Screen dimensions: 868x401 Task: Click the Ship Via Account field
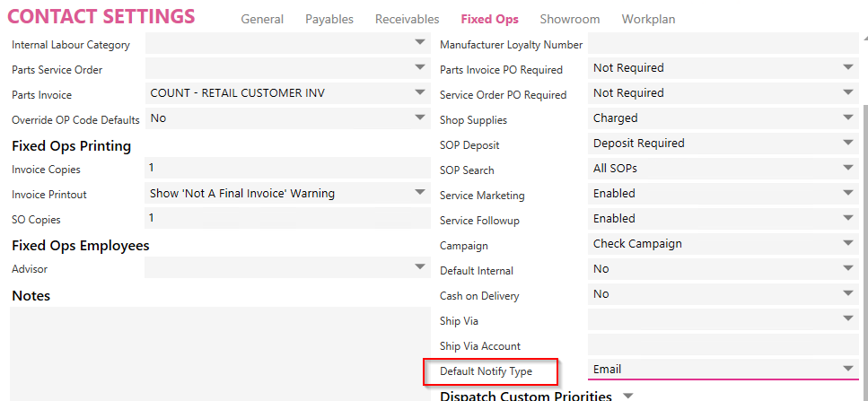tap(723, 344)
